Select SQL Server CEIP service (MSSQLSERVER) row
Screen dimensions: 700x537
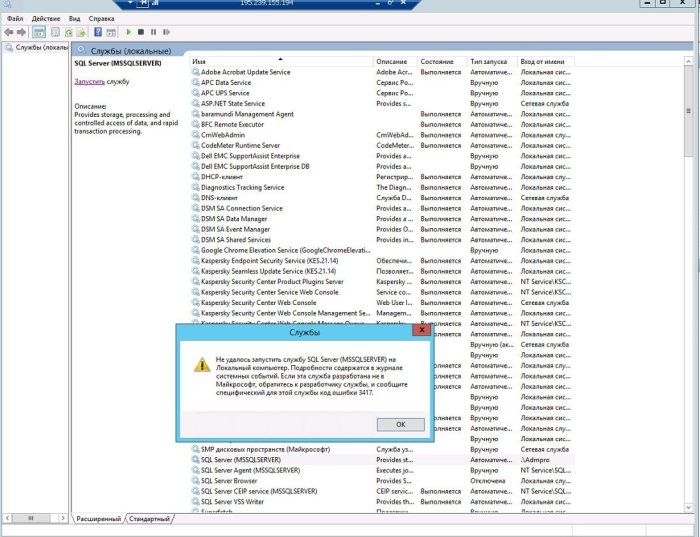click(x=382, y=491)
